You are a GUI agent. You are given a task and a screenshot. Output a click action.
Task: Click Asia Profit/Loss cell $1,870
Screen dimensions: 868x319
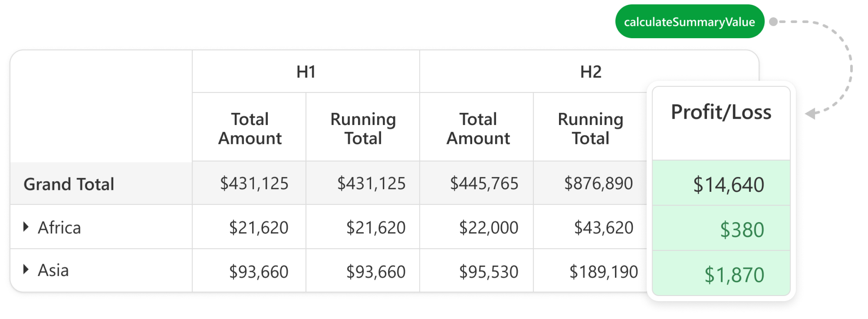pos(734,275)
